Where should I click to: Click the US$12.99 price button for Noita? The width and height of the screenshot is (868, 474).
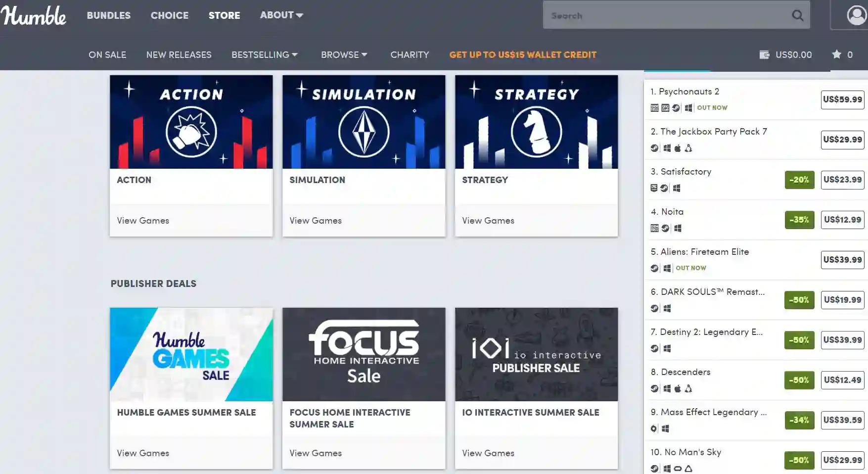click(x=842, y=220)
